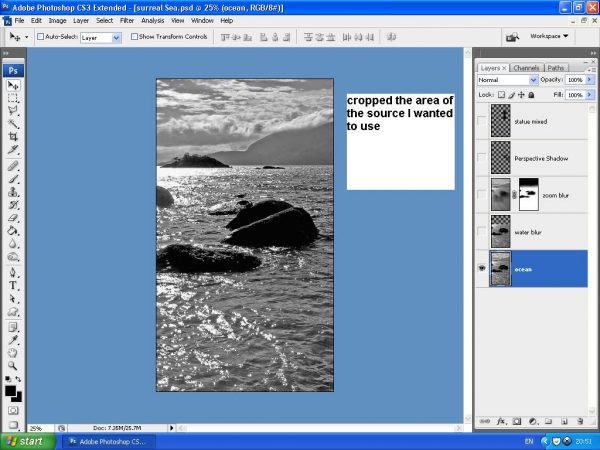The height and width of the screenshot is (450, 600).
Task: Select the Type tool
Action: point(13,285)
